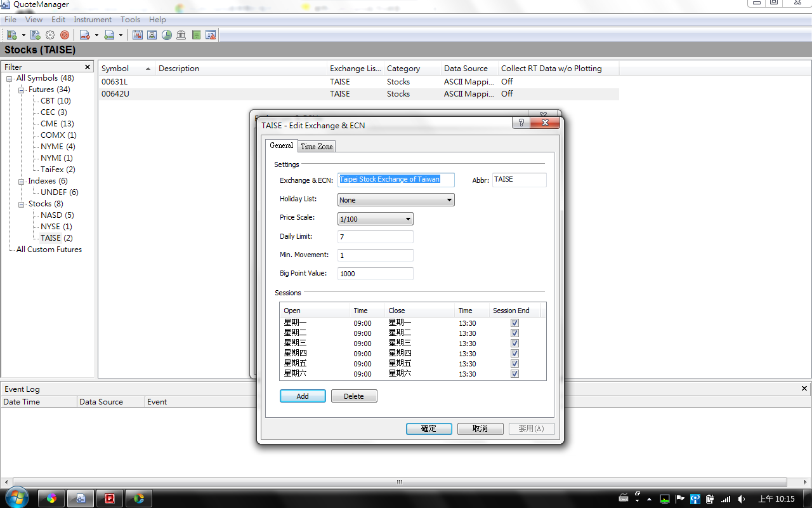Click the 確定 confirm button
812x508 pixels.
pos(429,429)
